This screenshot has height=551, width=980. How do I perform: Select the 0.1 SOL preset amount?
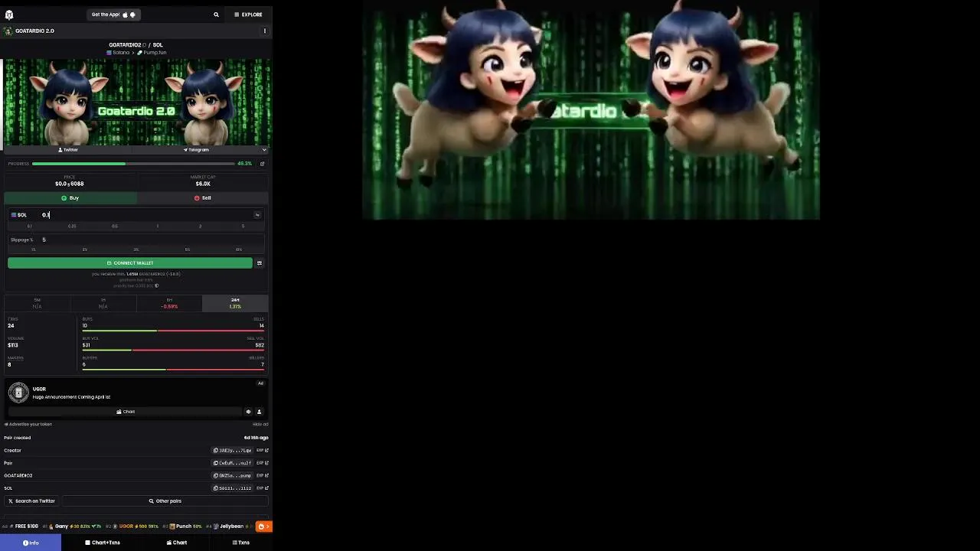30,227
